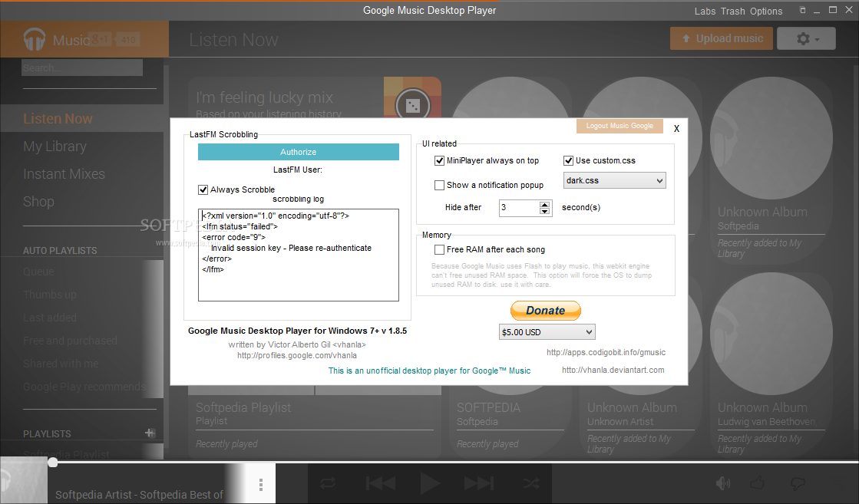
Task: Open the Queue auto playlist
Action: click(38, 272)
